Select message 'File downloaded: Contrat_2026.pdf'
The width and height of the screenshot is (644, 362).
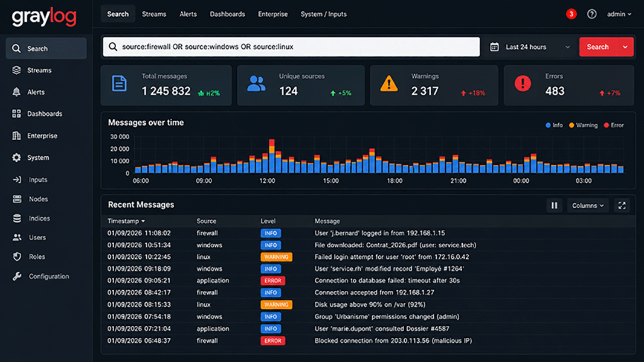[395, 245]
